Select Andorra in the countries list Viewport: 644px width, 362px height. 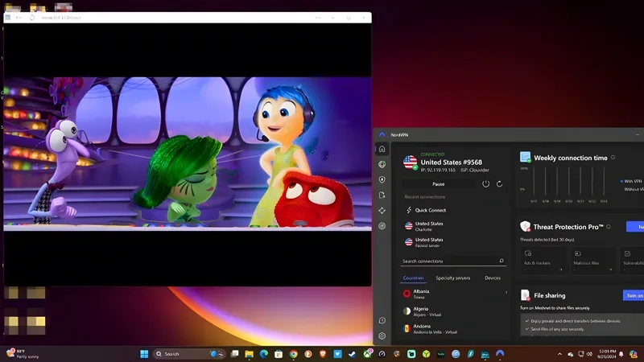[455, 329]
